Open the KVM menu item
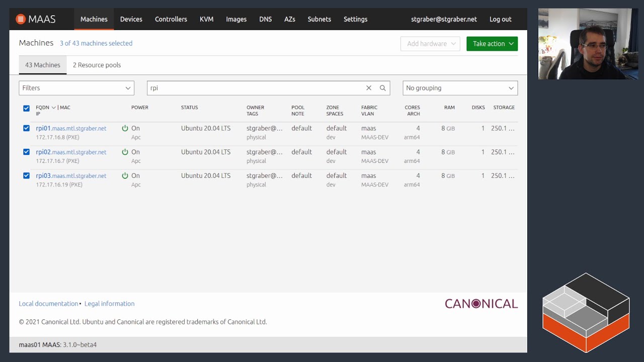 206,19
